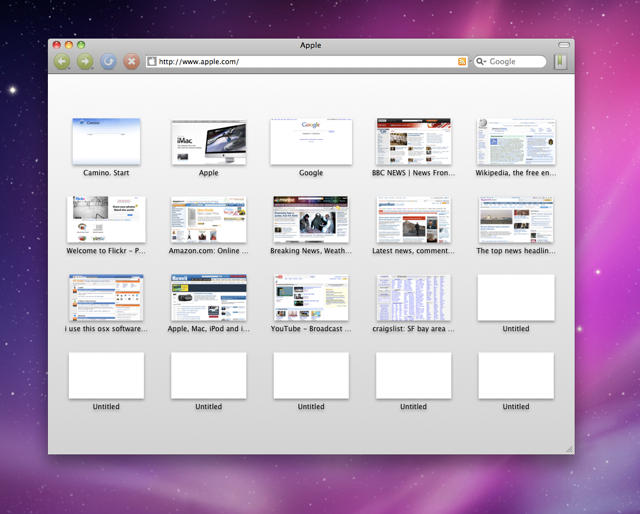Open the Google search engine dropdown
This screenshot has height=514, width=640.
(482, 62)
